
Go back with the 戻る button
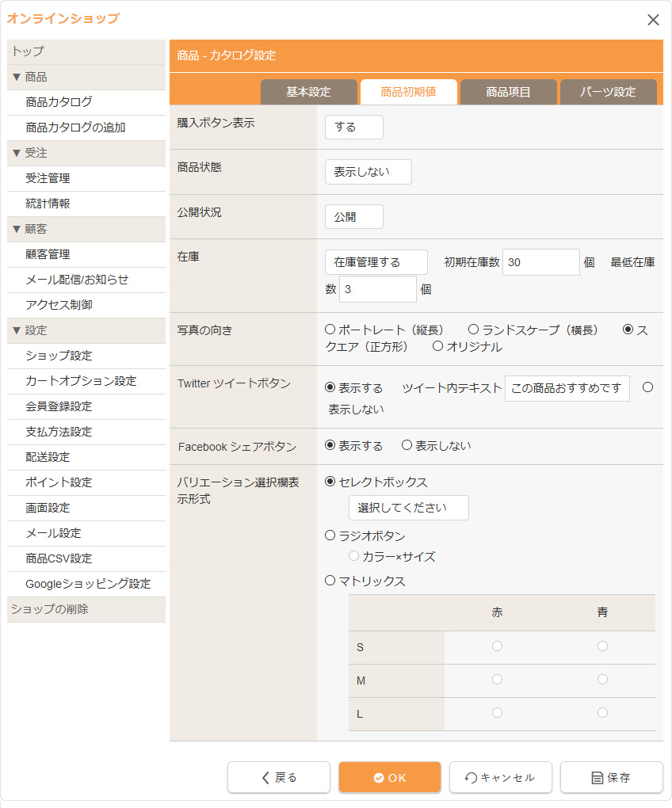[279, 777]
